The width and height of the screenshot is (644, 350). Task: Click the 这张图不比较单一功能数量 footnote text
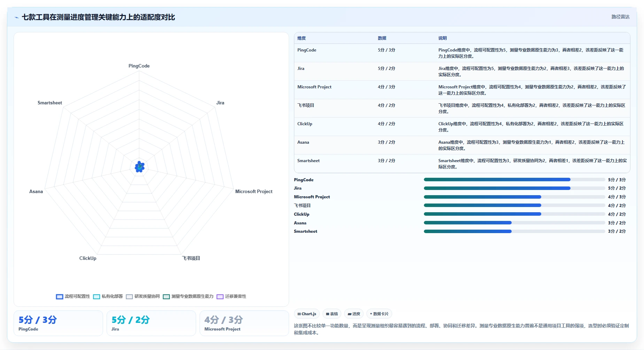coord(461,329)
